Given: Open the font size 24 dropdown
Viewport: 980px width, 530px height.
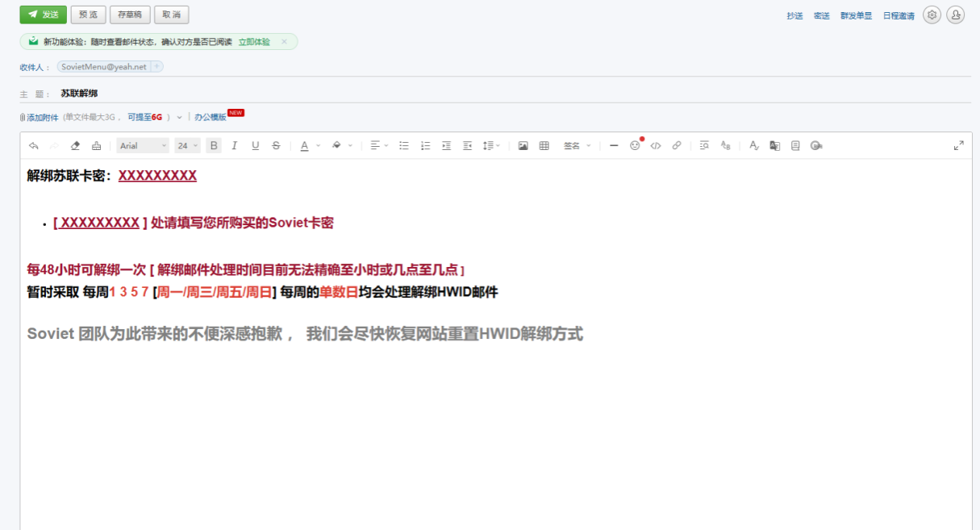Looking at the screenshot, I should point(187,146).
